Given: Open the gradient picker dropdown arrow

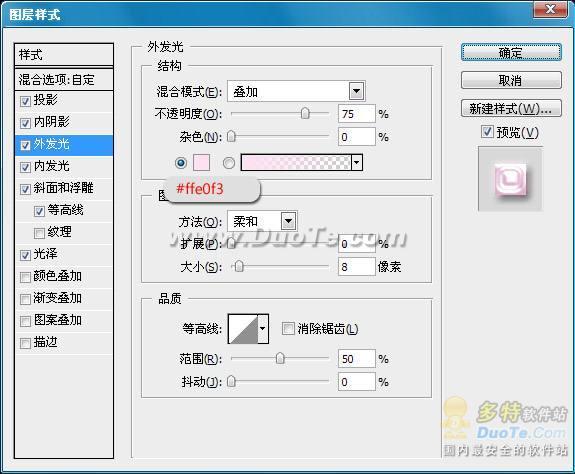Looking at the screenshot, I should coord(357,162).
